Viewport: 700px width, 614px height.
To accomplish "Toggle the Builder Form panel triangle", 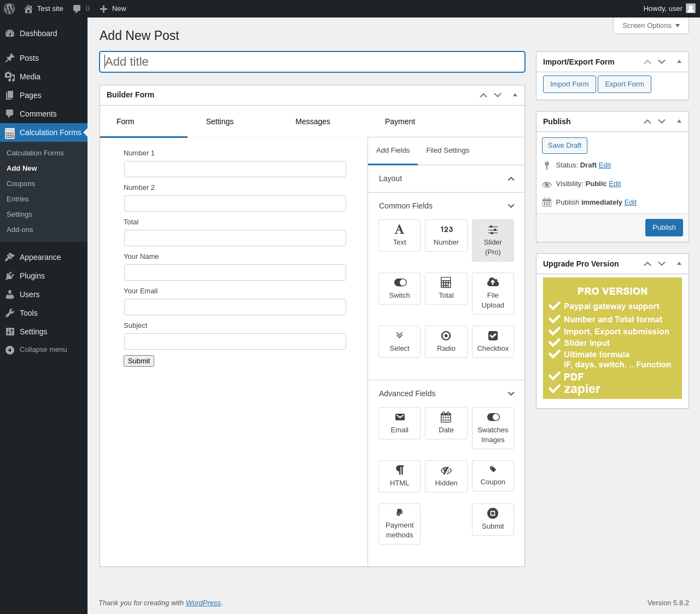I will [515, 95].
